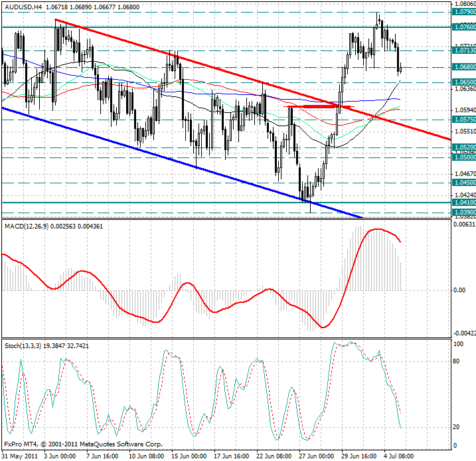
Task: Select the 1.0680 current price tag
Action: 463,67
